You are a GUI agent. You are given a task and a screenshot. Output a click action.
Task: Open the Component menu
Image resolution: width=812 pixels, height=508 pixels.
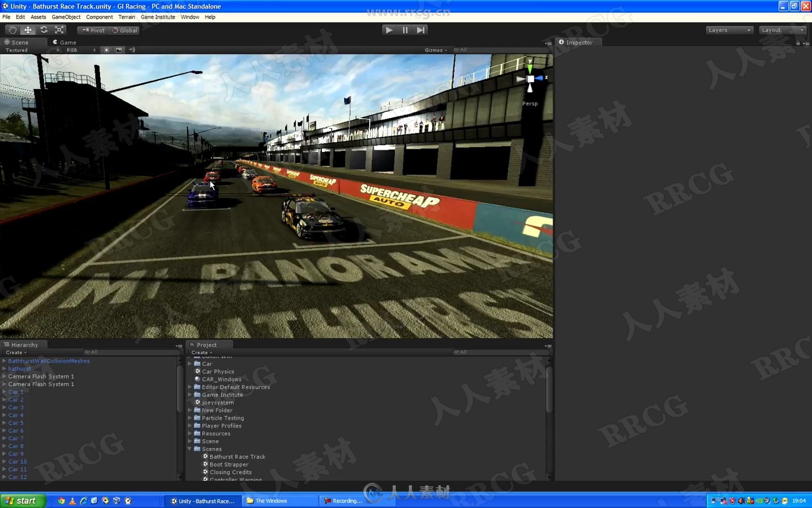point(99,17)
